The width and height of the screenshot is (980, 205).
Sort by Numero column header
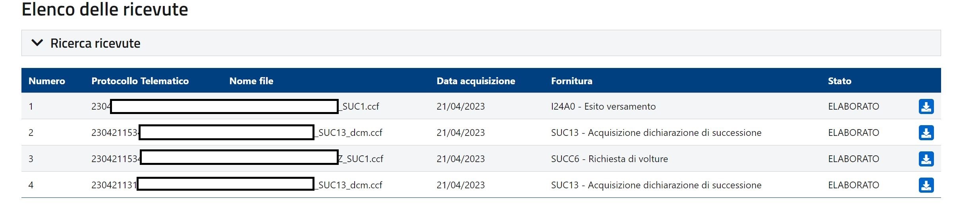[47, 81]
